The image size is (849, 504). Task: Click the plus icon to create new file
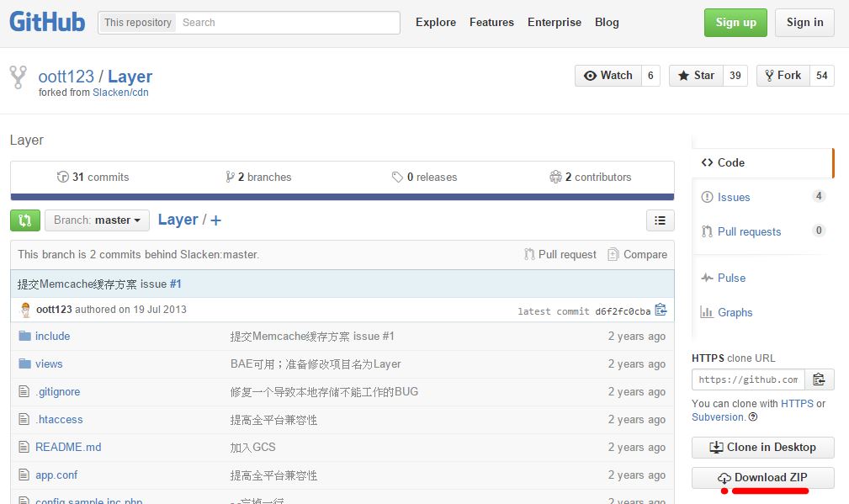[x=215, y=220]
